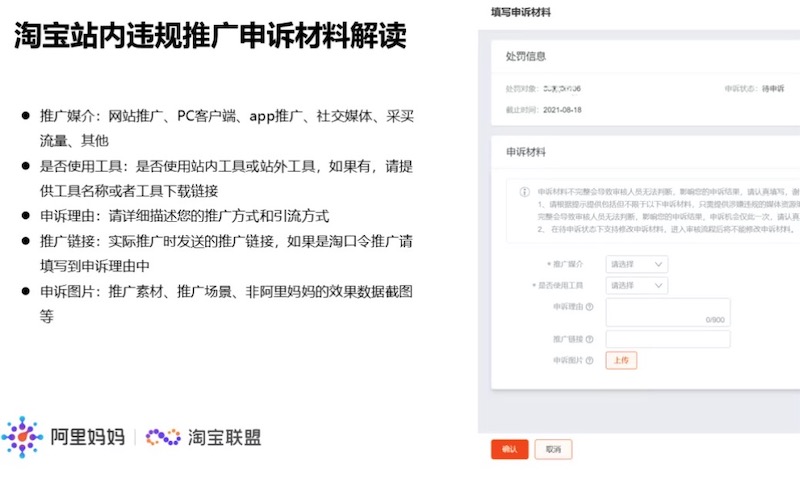Click the 待申诉 status text
Image resolution: width=800 pixels, height=487 pixels.
(773, 89)
